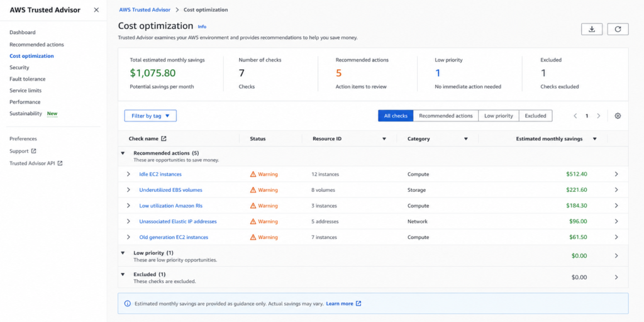Open details arrow for Low priority group
Screen dimensions: 644x322
pos(616,255)
